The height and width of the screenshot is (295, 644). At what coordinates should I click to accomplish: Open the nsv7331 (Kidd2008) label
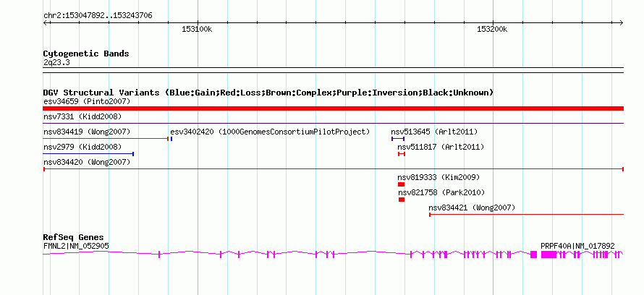tap(82, 116)
